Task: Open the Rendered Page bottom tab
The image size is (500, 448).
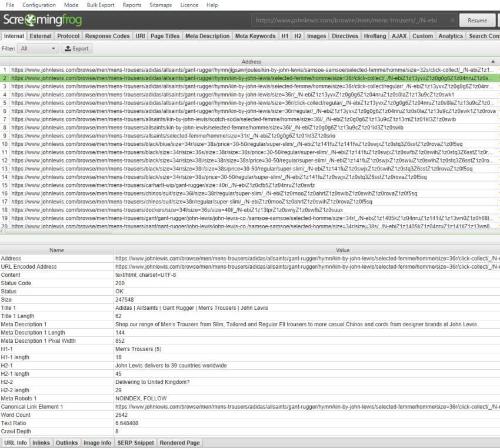Action: tap(180, 443)
